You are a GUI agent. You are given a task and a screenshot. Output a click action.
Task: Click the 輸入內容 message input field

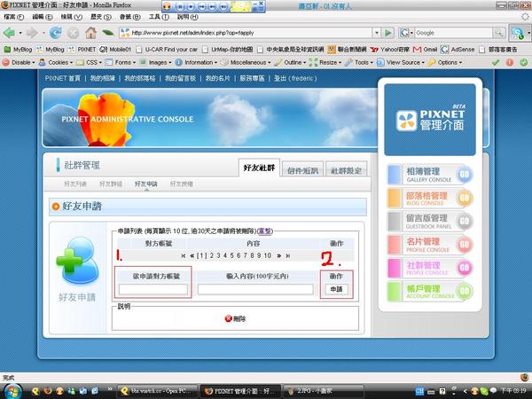[255, 289]
